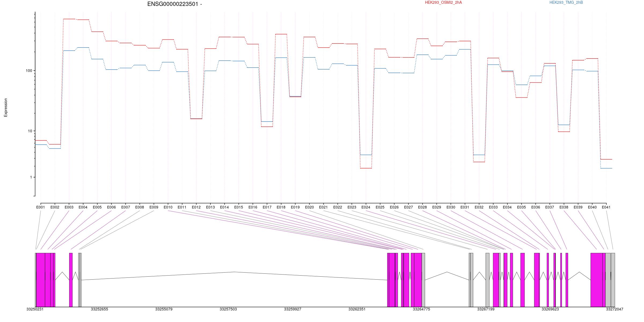Image resolution: width=644 pixels, height=322 pixels.
Task: Click exon label E007
Action: click(126, 207)
